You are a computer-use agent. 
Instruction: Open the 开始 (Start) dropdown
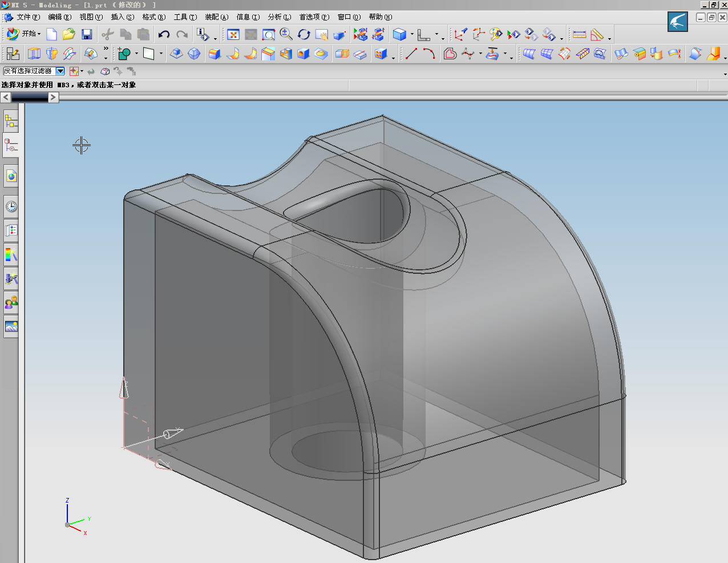pyautogui.click(x=23, y=34)
